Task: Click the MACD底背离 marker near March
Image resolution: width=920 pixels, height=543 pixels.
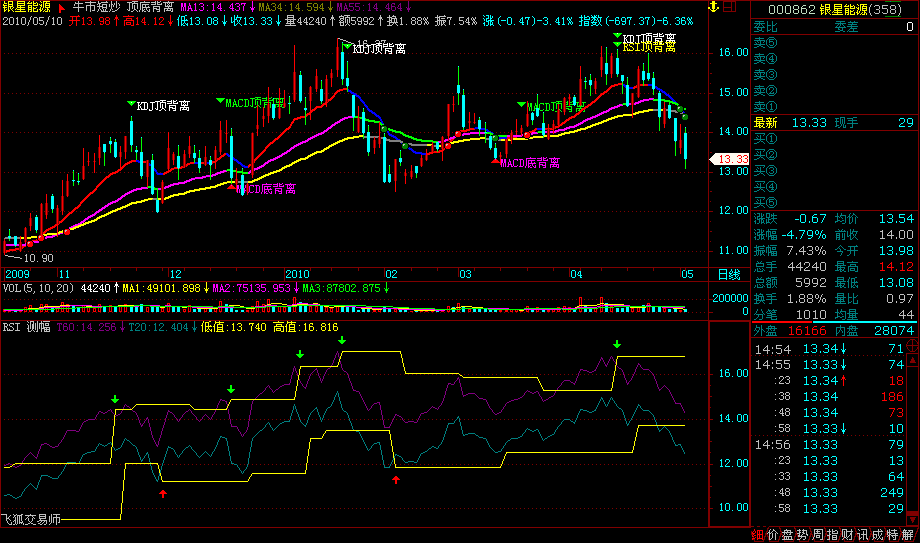Action: pyautogui.click(x=528, y=162)
